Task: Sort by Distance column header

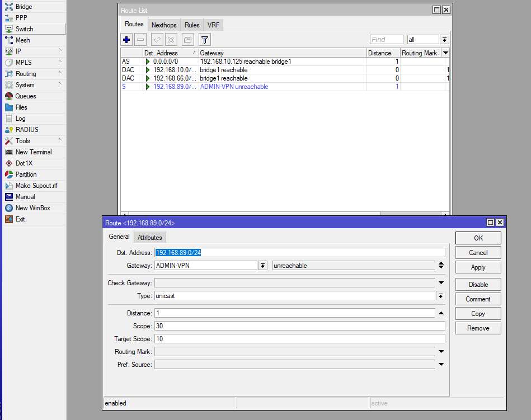Action: [x=383, y=53]
